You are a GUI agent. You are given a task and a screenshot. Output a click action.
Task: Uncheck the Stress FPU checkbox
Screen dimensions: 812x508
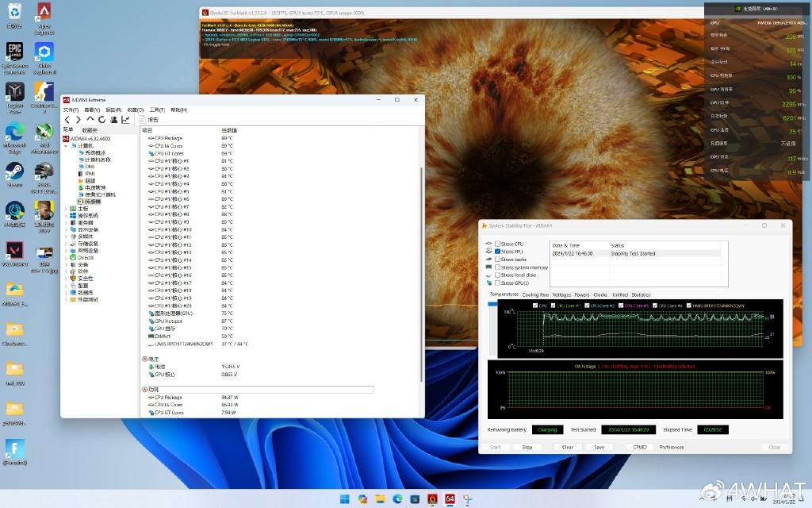(497, 252)
